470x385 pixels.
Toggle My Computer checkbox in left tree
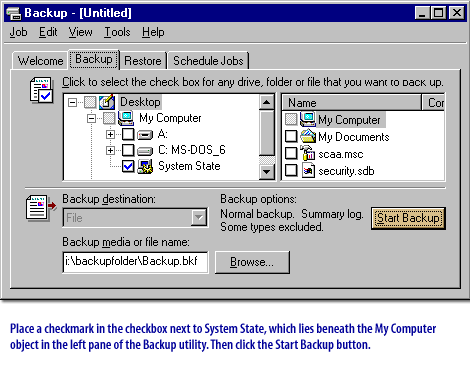[x=109, y=118]
